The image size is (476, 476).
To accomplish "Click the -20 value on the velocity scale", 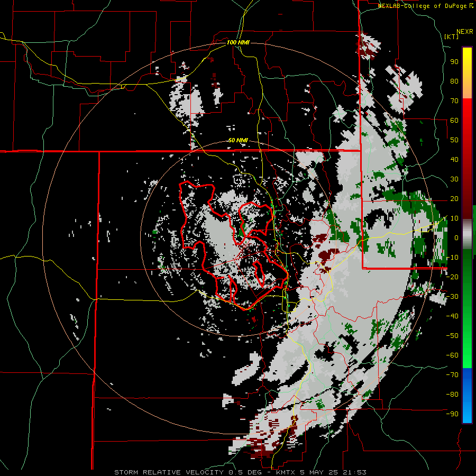I will pyautogui.click(x=452, y=277).
